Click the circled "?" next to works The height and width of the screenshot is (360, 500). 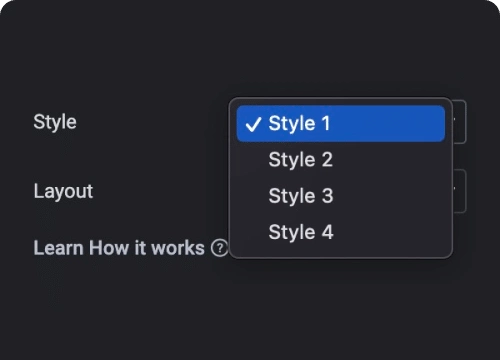(219, 248)
